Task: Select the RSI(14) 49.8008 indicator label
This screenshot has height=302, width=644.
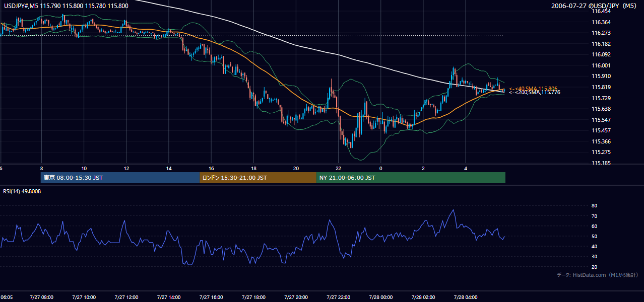Action: pos(22,191)
